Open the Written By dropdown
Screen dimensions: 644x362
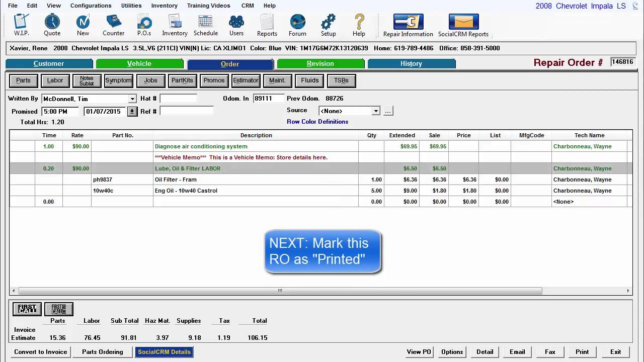[x=132, y=99]
